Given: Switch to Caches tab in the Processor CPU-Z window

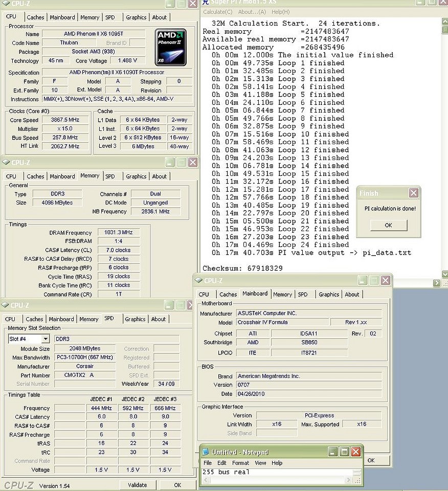Looking at the screenshot, I should 35,17.
